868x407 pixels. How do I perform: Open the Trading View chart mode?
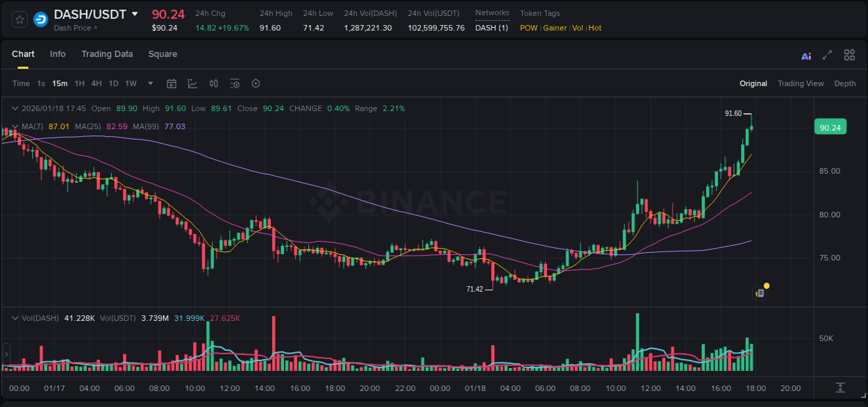(x=801, y=83)
